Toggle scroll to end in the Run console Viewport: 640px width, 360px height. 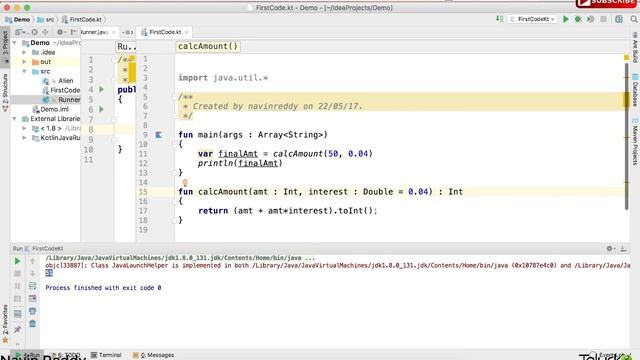(x=33, y=299)
